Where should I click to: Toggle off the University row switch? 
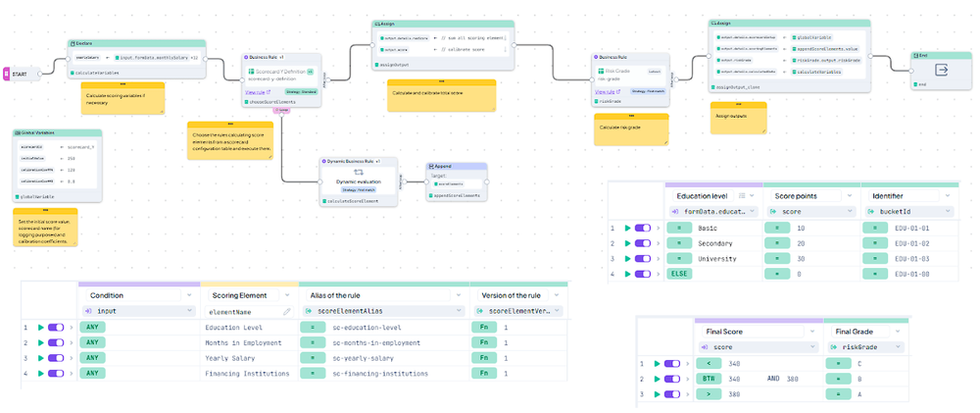pos(643,259)
